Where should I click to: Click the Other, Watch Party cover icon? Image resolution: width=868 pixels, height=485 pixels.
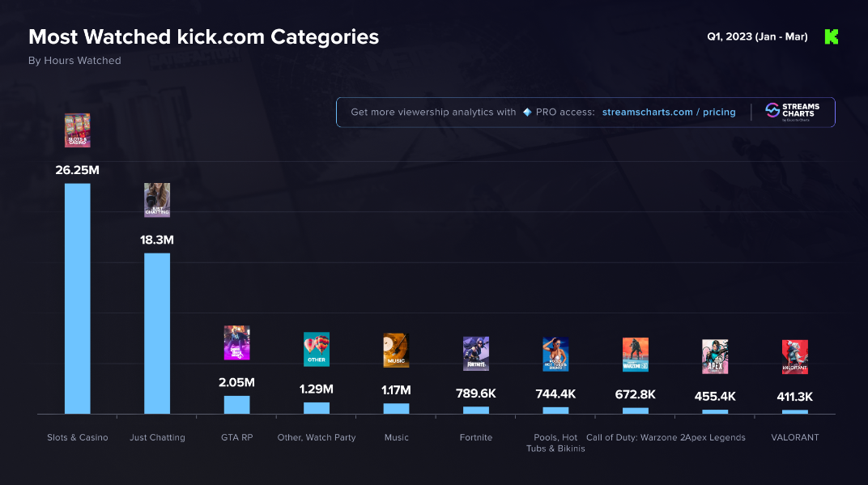point(316,349)
